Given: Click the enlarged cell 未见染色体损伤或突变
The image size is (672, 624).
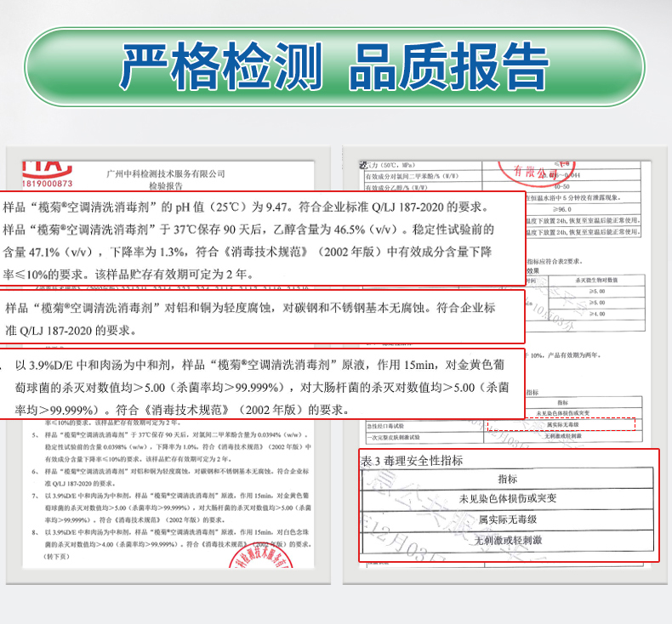Looking at the screenshot, I should click(x=508, y=498).
